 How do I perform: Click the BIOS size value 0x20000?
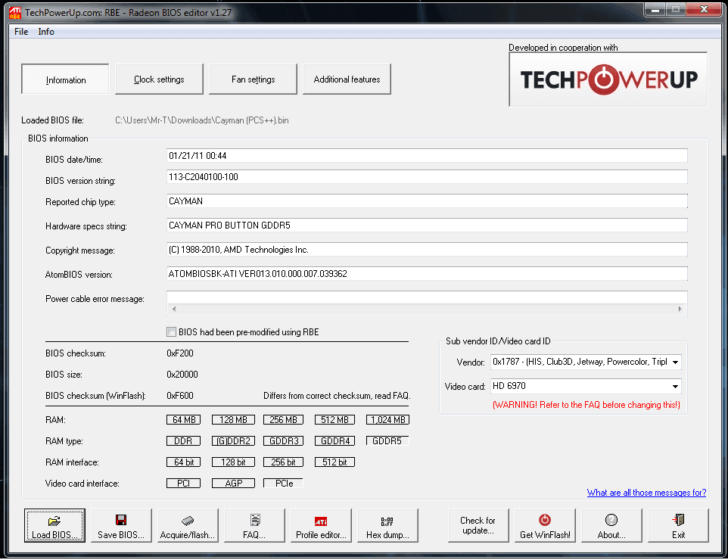[182, 375]
